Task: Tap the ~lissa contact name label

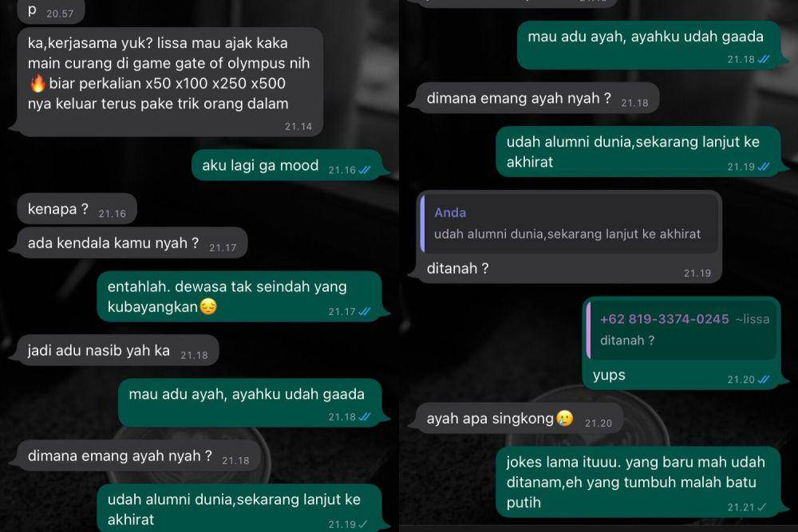Action: (x=753, y=319)
